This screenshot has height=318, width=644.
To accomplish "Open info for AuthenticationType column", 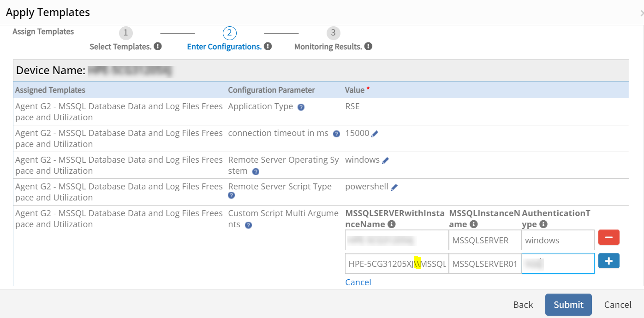I will (543, 224).
